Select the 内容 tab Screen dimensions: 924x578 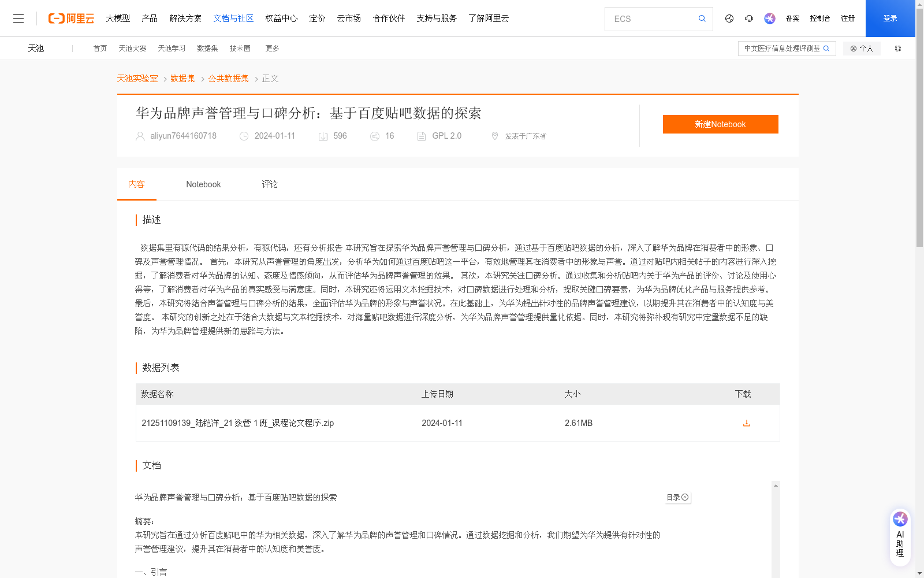pos(136,184)
